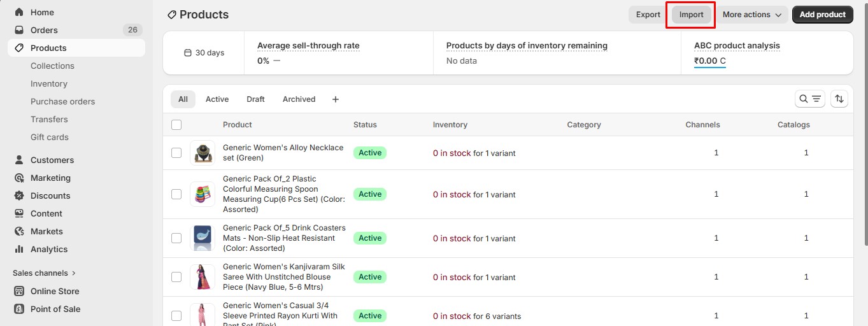Open the More actions dropdown
Image resolution: width=868 pixels, height=326 pixels.
752,15
